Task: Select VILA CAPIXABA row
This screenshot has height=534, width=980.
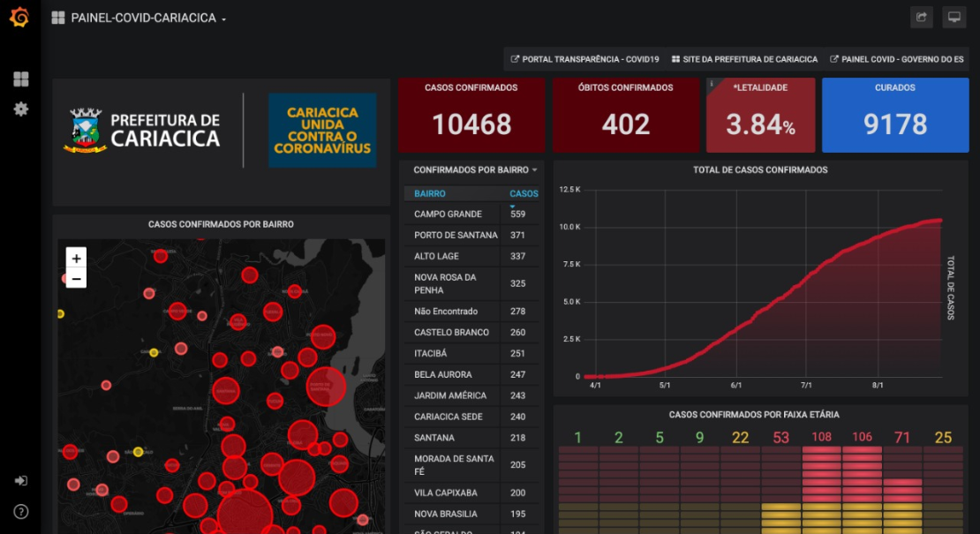Action: tap(471, 493)
